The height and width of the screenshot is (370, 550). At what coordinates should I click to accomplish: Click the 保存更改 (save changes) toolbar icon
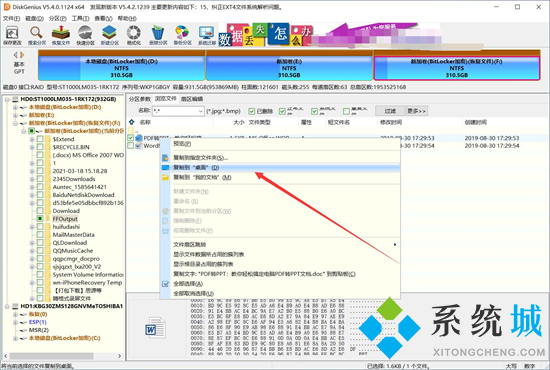point(12,35)
